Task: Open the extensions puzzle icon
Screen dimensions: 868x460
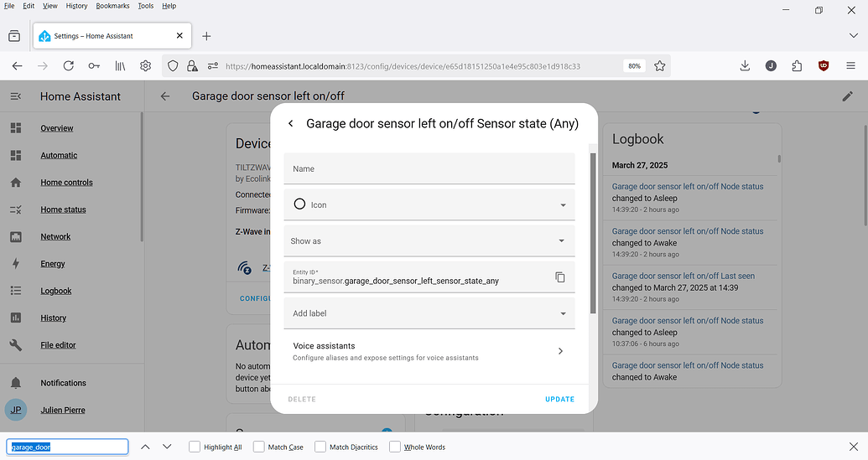Action: (x=797, y=66)
